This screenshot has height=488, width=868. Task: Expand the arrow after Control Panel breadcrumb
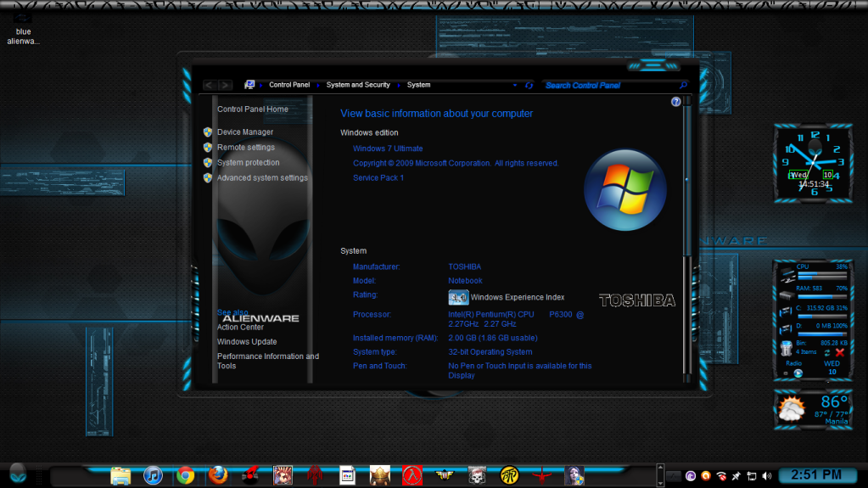coord(318,86)
